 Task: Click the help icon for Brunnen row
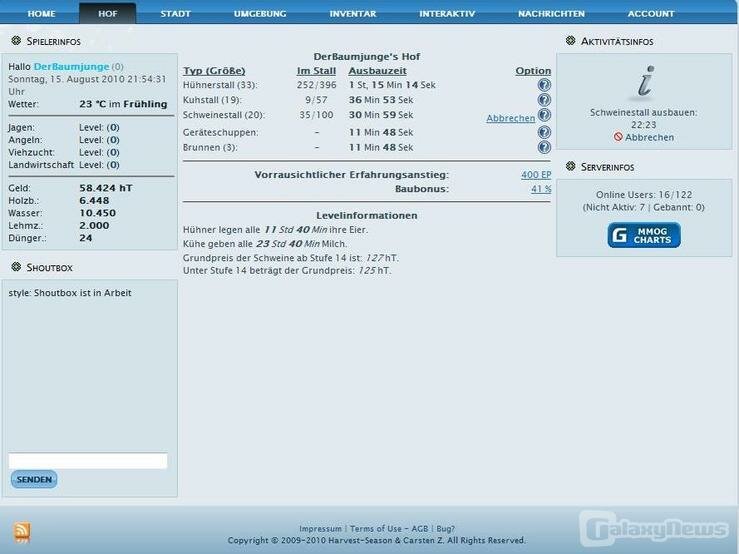[x=544, y=147]
